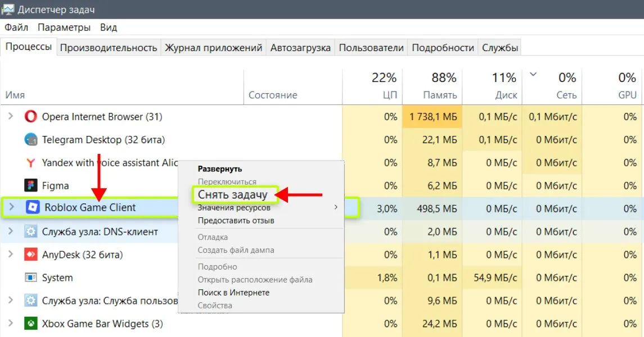Select the System process name

tap(57, 277)
